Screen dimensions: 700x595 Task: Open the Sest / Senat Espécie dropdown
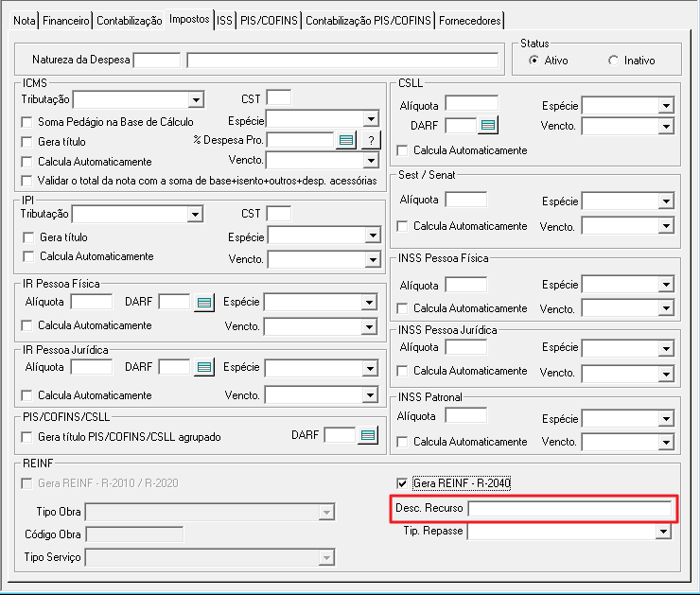pyautogui.click(x=666, y=201)
